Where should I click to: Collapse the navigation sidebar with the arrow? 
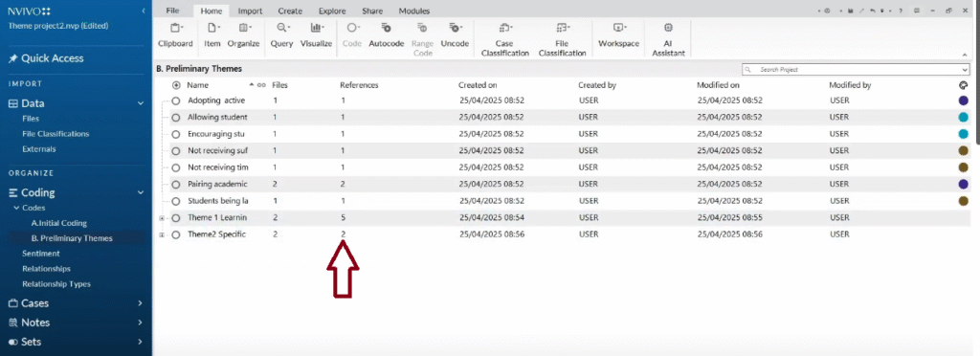click(x=144, y=11)
